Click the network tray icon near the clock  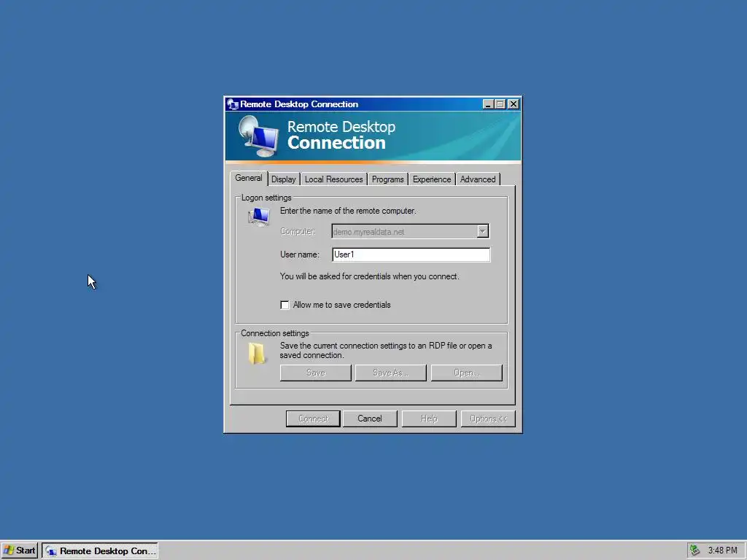694,550
